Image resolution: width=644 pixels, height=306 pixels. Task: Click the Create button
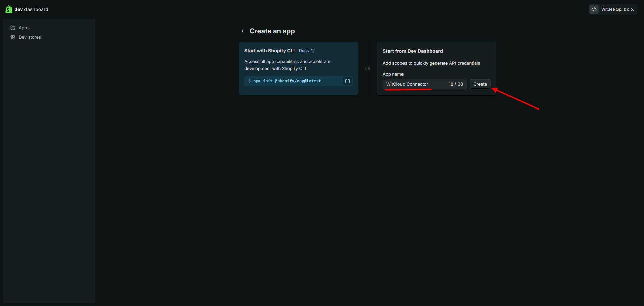click(480, 84)
